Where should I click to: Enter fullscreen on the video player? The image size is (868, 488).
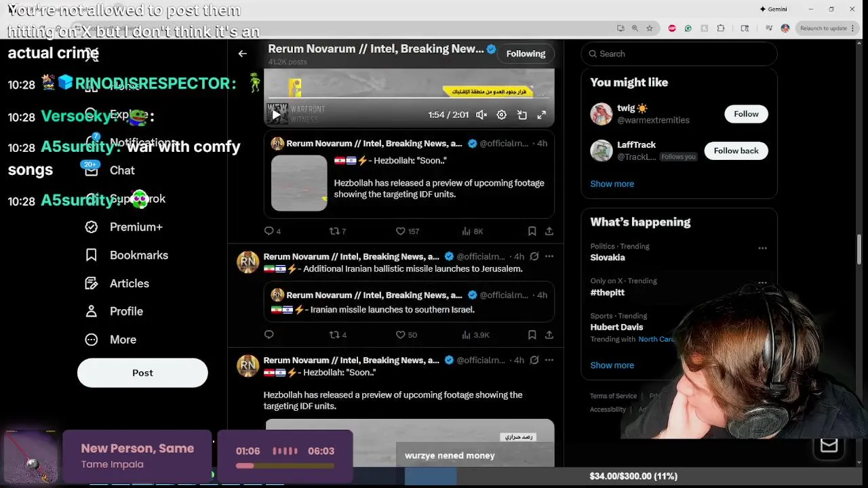point(542,115)
